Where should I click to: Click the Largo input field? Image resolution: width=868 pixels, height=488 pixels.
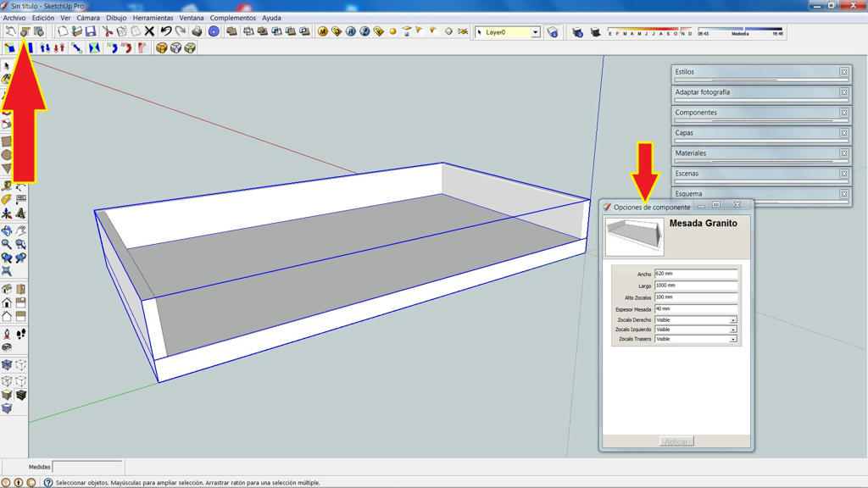click(696, 286)
